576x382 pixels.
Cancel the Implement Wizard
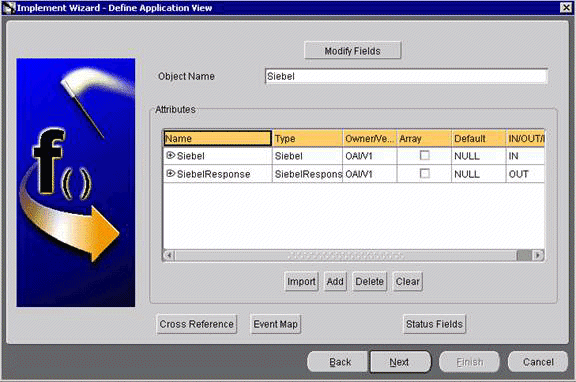538,362
